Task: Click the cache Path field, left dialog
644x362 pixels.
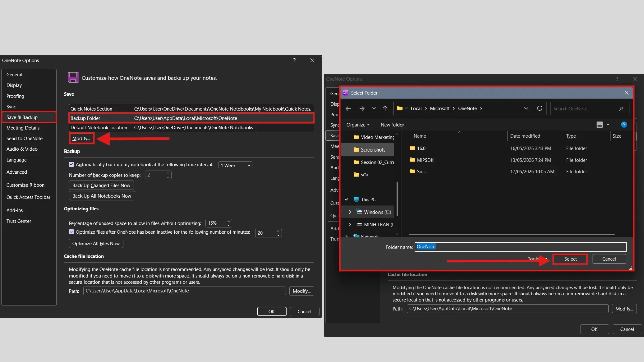Action: (184, 291)
